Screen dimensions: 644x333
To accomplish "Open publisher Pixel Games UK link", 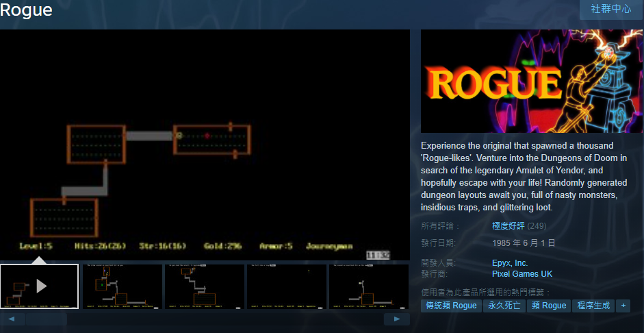I will coord(522,274).
